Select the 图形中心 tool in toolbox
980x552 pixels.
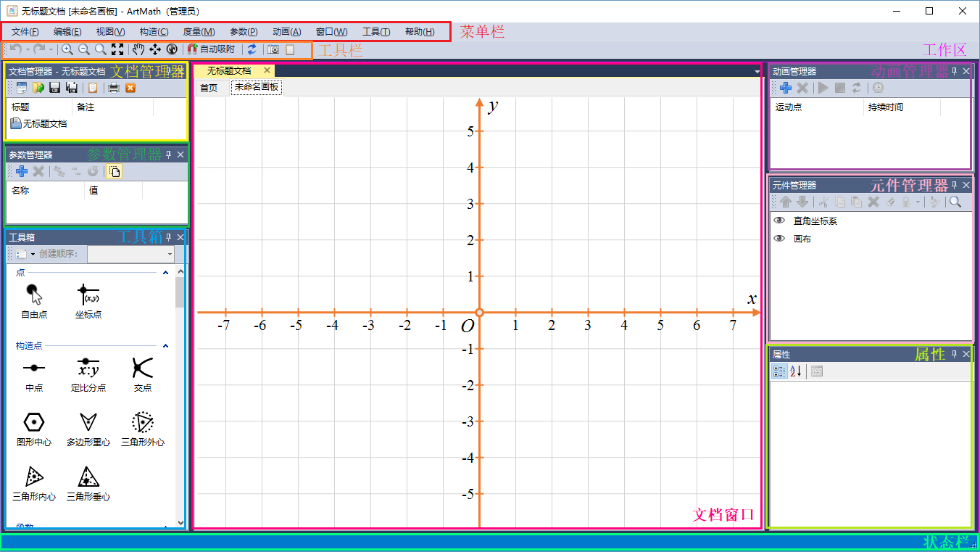tap(34, 429)
